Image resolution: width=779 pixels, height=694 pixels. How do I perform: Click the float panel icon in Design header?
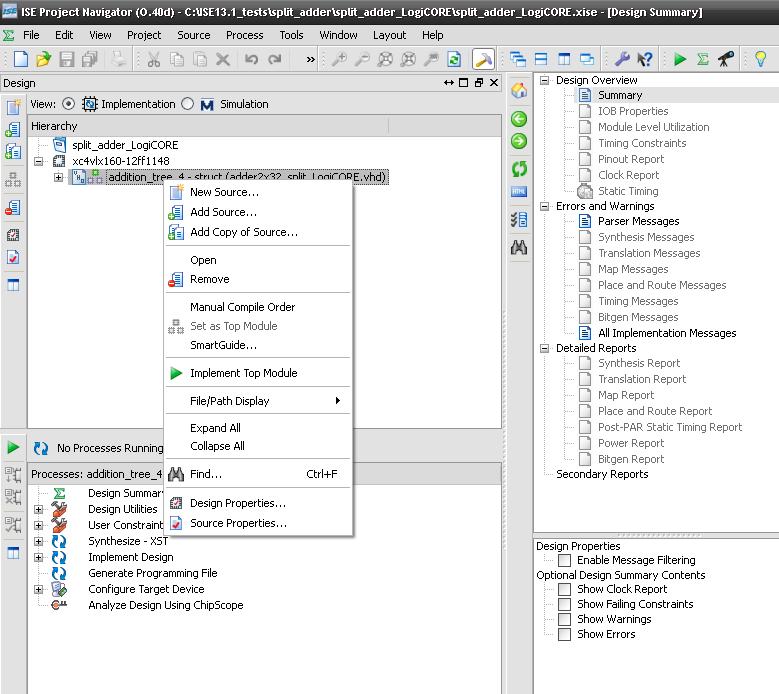(x=479, y=83)
